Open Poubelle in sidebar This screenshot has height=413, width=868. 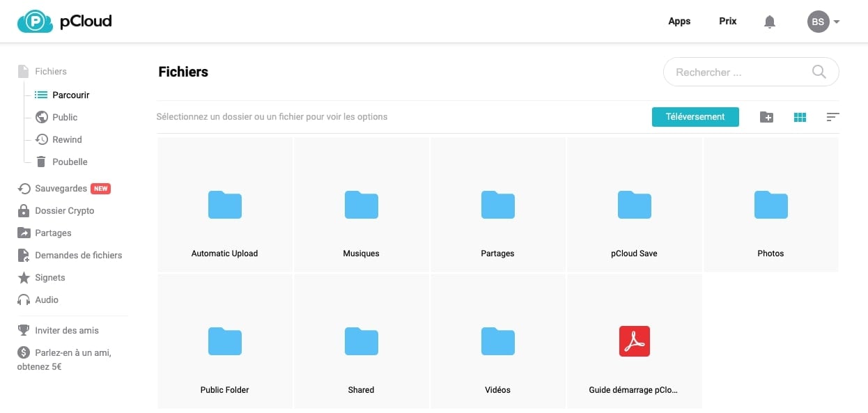70,162
